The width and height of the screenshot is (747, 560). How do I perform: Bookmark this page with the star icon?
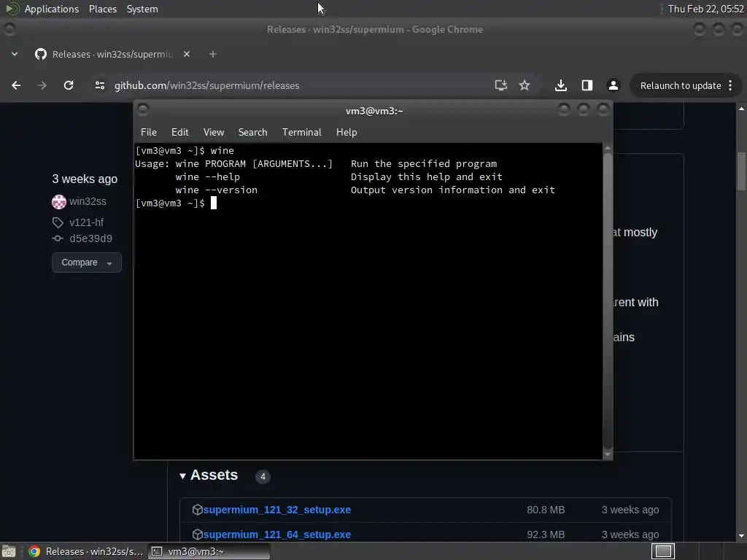tap(525, 85)
